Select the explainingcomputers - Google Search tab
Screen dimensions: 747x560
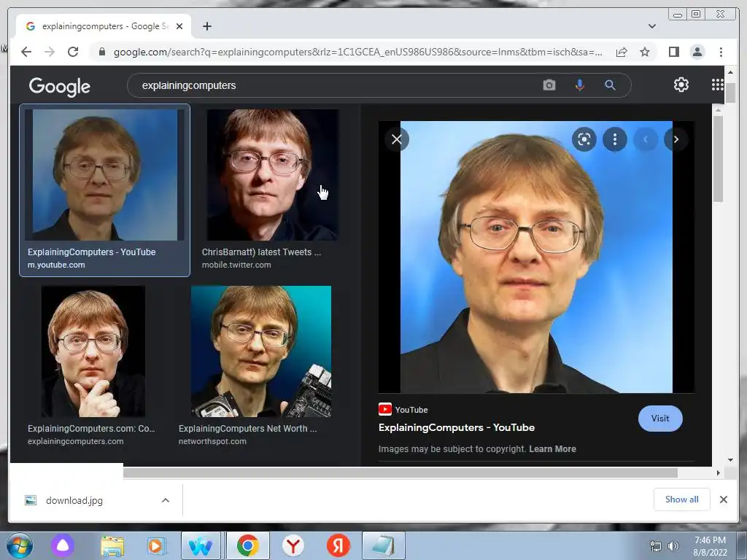tap(104, 26)
